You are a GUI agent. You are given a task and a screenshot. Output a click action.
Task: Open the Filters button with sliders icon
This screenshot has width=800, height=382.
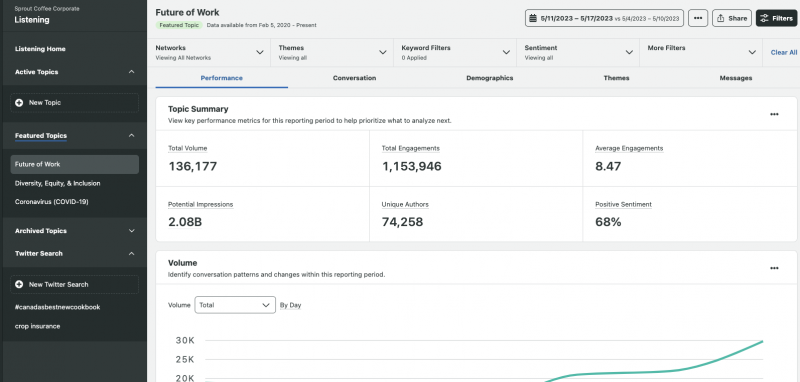tap(776, 18)
